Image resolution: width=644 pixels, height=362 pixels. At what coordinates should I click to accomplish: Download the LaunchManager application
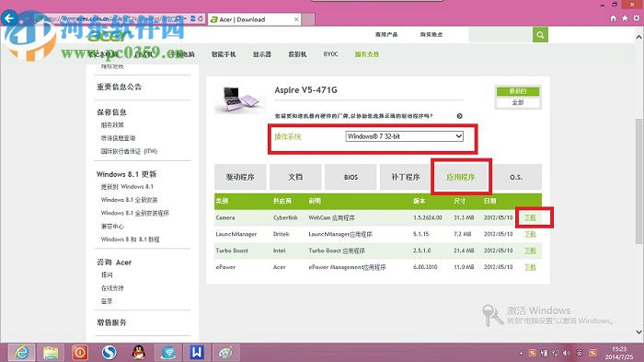(x=530, y=234)
